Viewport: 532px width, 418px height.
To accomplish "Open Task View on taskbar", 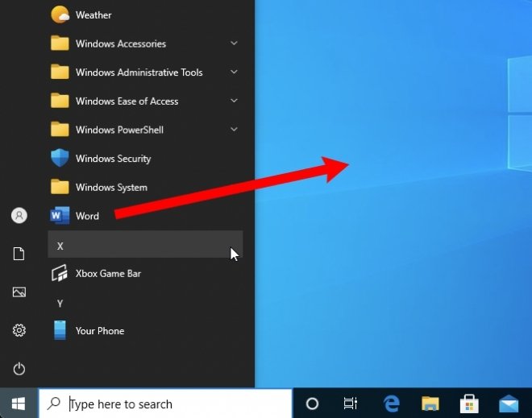I will pos(351,404).
